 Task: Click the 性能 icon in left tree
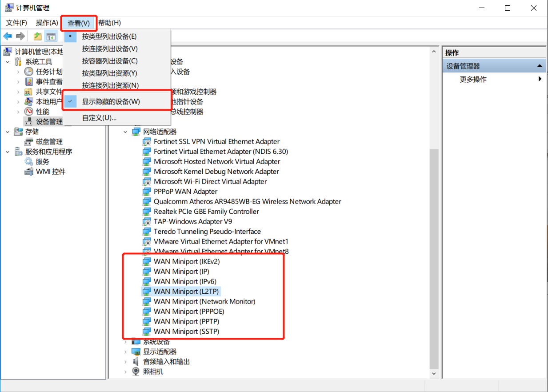coord(28,112)
